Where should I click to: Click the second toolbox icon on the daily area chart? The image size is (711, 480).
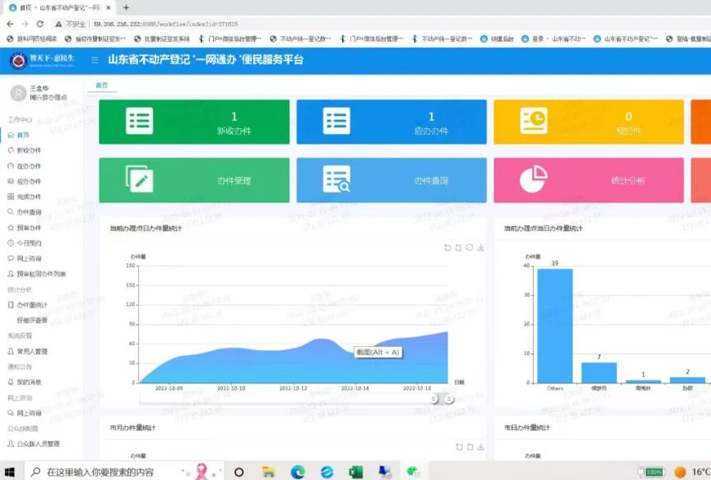tap(458, 247)
